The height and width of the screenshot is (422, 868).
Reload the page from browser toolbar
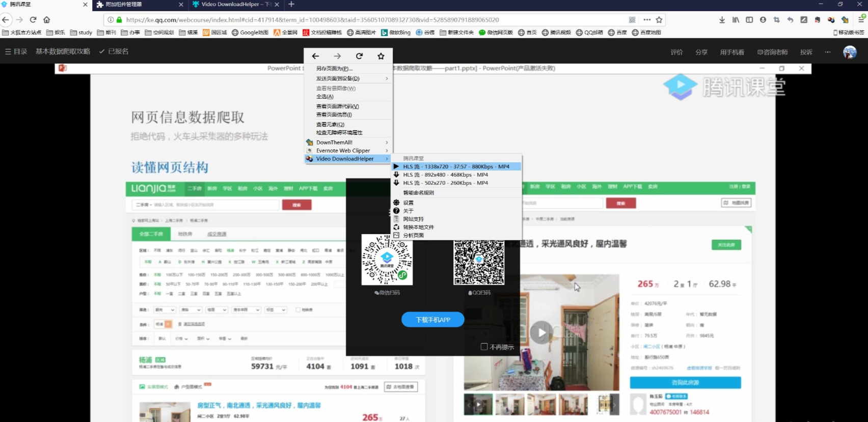point(33,20)
